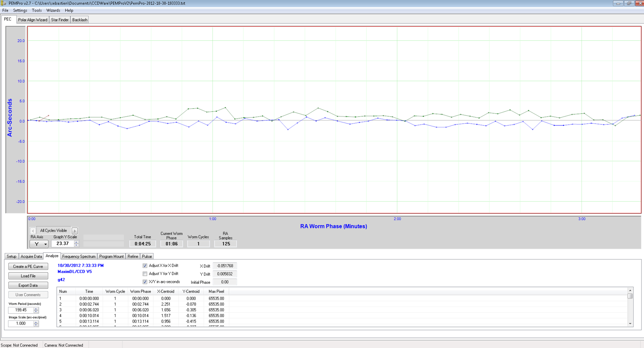Click the Image Scale arc-sec/pixel field

[21, 323]
